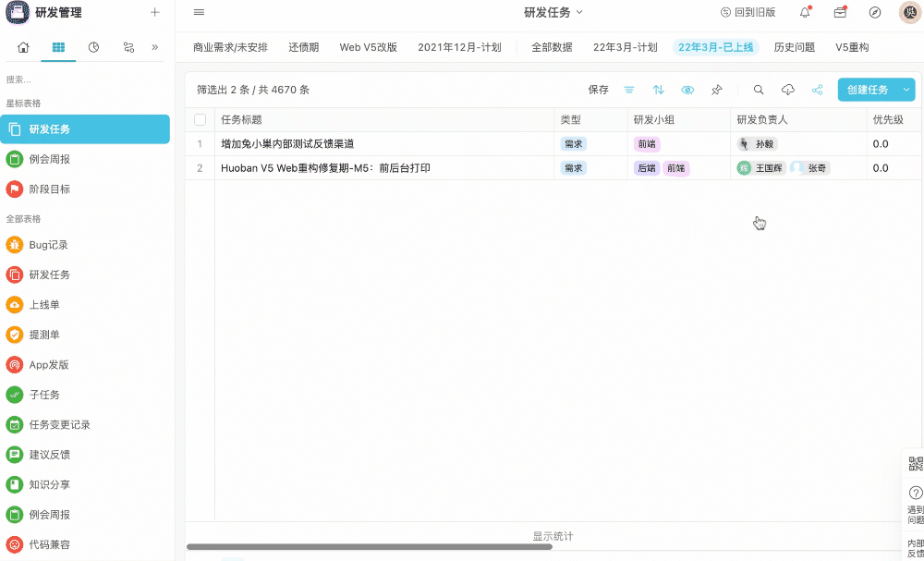Click the horizontal scrollbar at table bottom
This screenshot has width=924, height=561.
click(370, 547)
